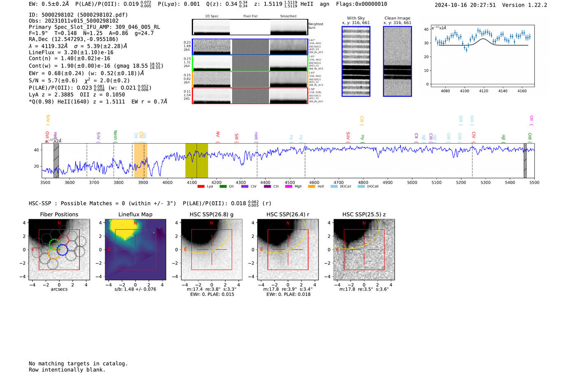Click the ID: 5000298102 text line
The image size is (576, 392).
point(78,15)
